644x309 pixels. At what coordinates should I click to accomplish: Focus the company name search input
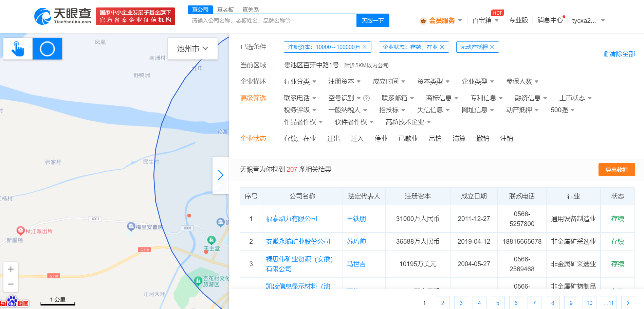pos(272,20)
